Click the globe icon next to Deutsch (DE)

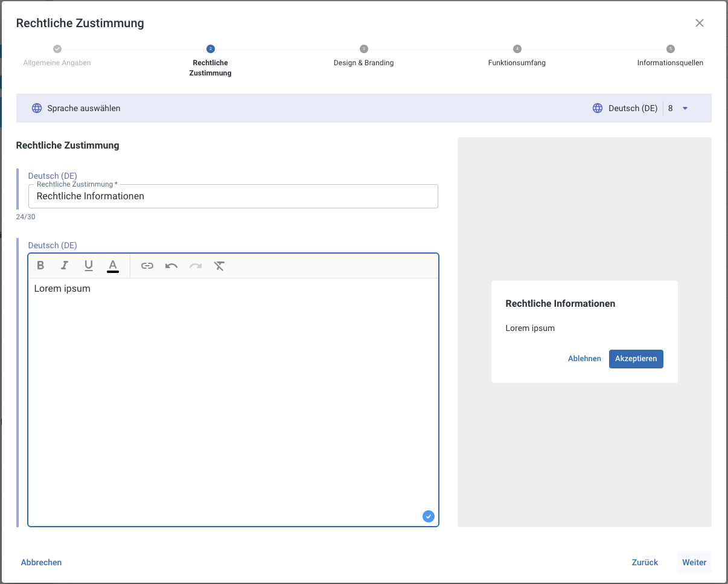(598, 108)
